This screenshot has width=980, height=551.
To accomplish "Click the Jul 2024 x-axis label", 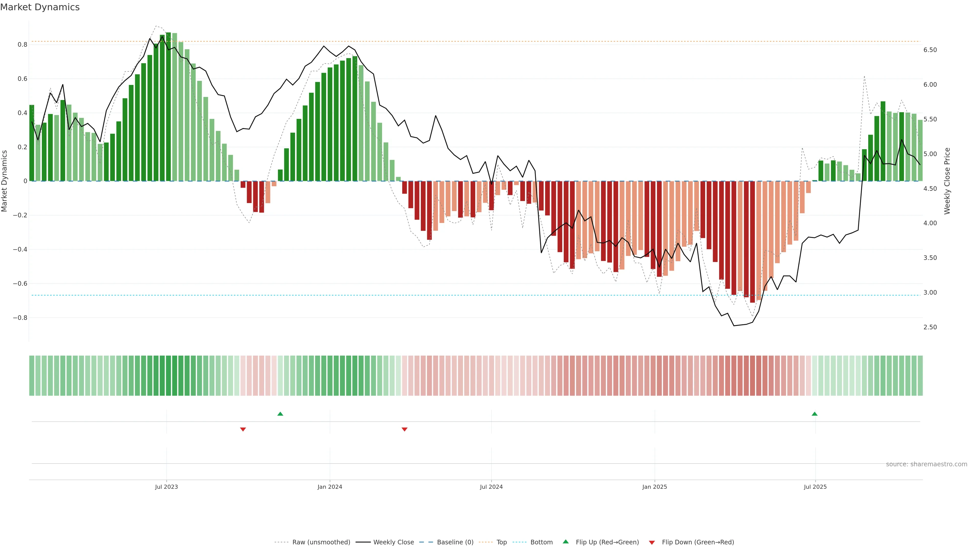I will 491,487.
